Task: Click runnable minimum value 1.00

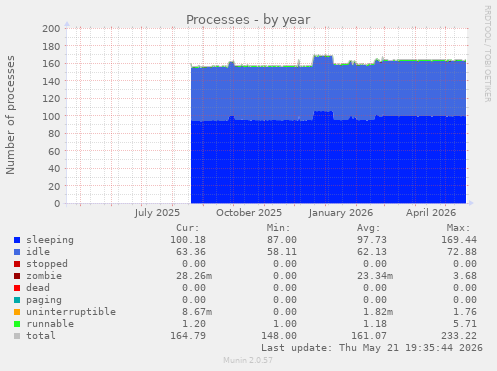Action: point(285,324)
